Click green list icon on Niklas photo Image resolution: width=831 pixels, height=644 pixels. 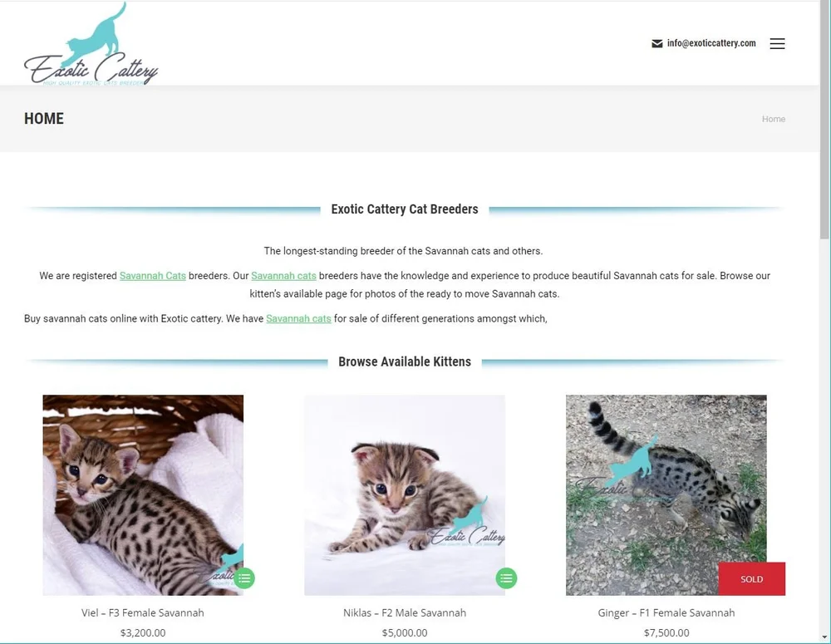coord(506,578)
